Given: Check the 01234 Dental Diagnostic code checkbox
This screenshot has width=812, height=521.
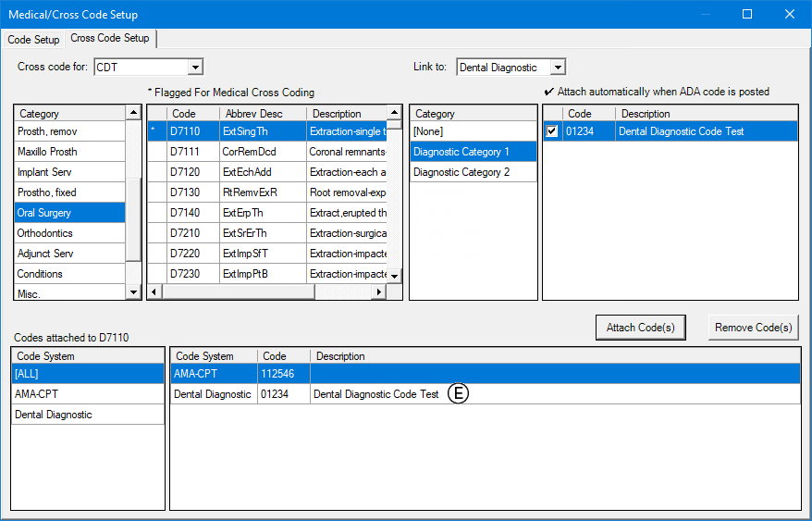Looking at the screenshot, I should click(x=552, y=131).
